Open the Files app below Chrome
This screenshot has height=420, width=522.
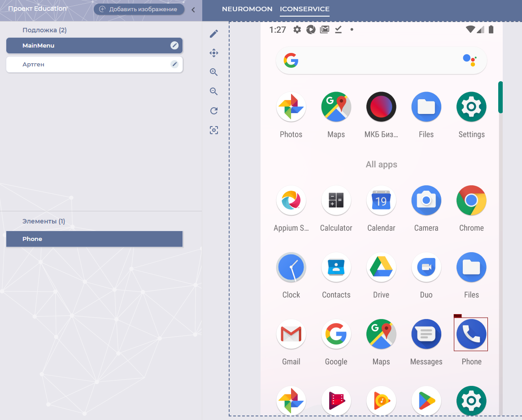click(471, 267)
